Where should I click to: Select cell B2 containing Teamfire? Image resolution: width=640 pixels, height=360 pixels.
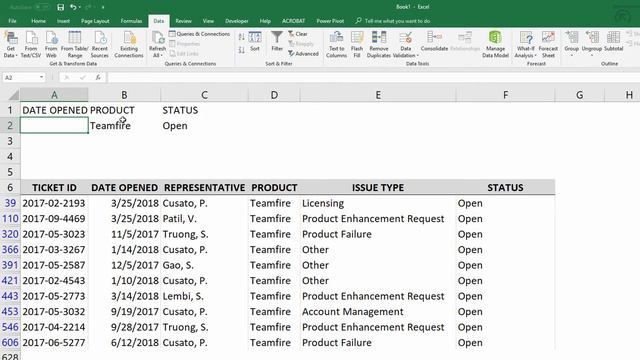pos(124,125)
